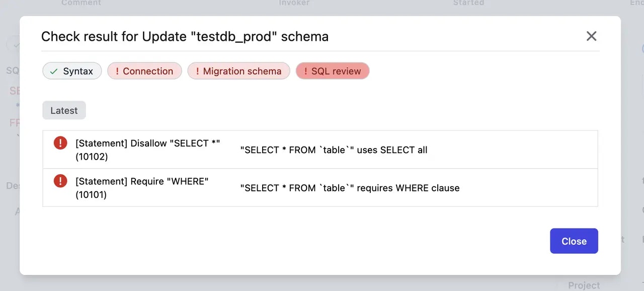
Task: Select the Syntax check filter
Action: (72, 71)
